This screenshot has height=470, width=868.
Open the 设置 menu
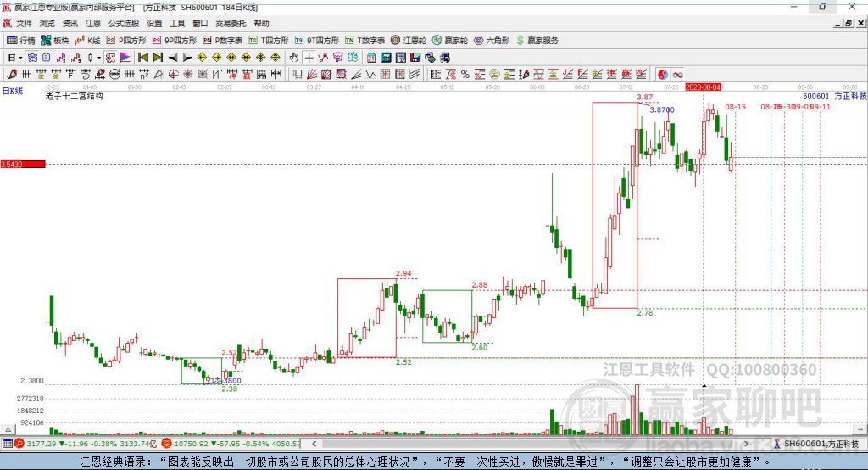click(x=154, y=23)
